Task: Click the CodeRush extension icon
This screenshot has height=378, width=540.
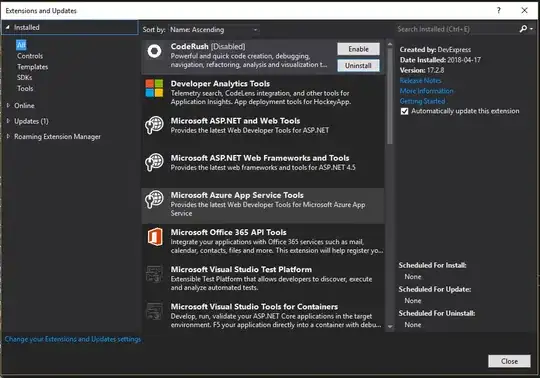Action: [154, 51]
